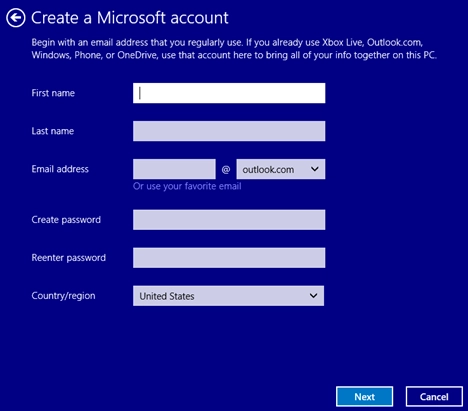The width and height of the screenshot is (468, 411).
Task: Expand the Country/region United States dropdown
Action: [228, 296]
